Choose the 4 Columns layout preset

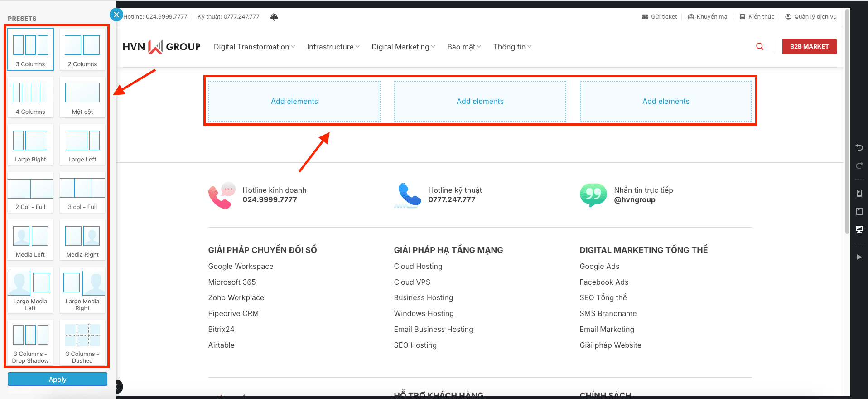pos(30,97)
